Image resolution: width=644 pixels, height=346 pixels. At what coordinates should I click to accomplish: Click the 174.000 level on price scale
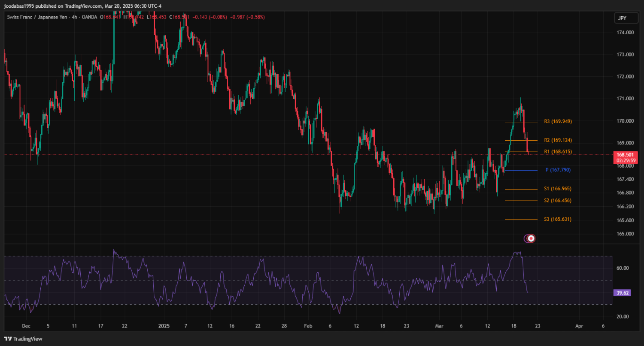click(625, 33)
